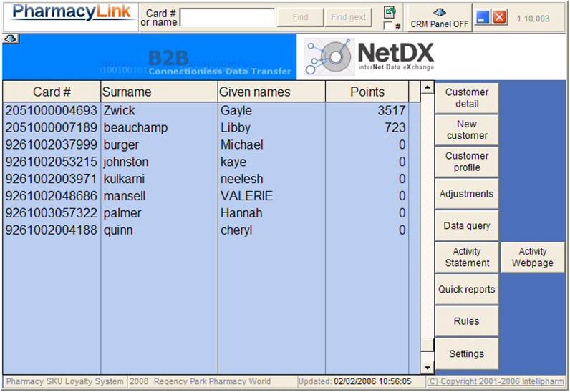Click the red X close icon
Viewport: 570px width, 392px height.
[x=500, y=17]
